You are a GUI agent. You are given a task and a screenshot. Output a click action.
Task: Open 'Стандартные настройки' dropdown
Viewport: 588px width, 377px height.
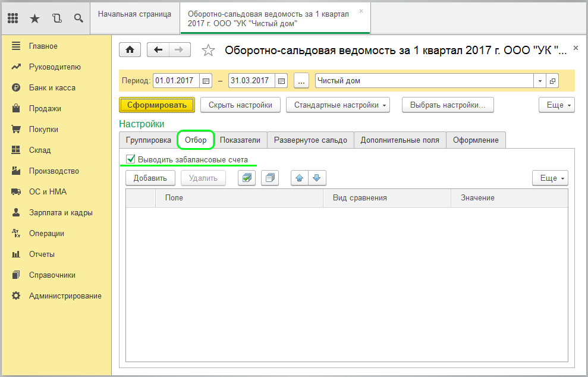tap(338, 105)
